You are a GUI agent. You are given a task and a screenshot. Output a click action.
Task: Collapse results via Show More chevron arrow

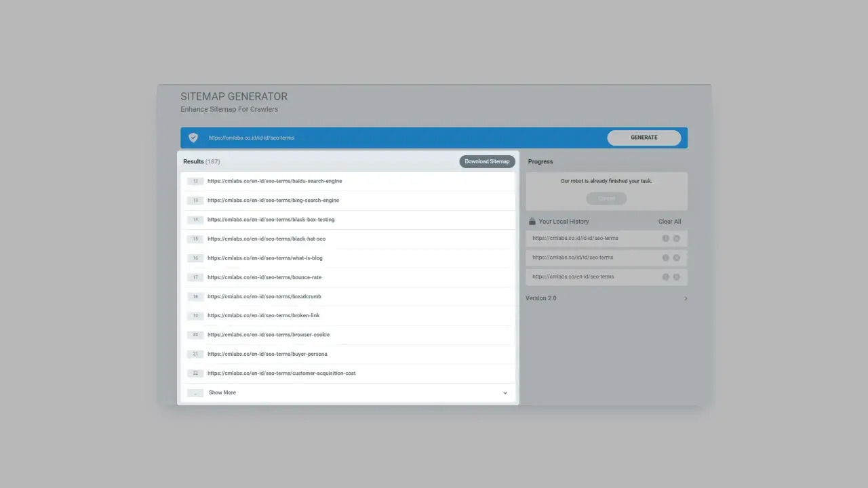pos(505,392)
